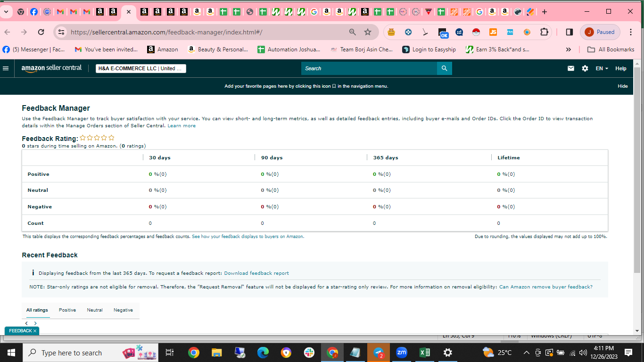Image resolution: width=644 pixels, height=362 pixels.
Task: Open the H&A E-COMMERCE LLC account switcher
Action: point(140,68)
